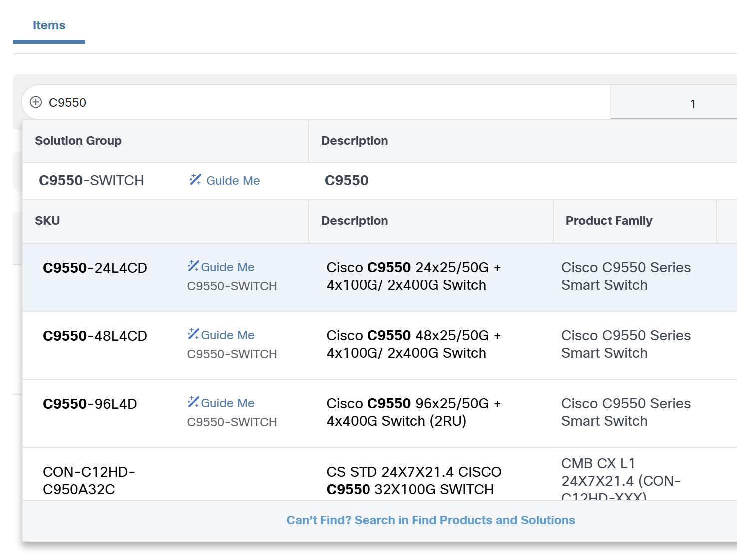Click Can't Find? Search in Find Products link
This screenshot has width=737, height=560.
tap(430, 520)
